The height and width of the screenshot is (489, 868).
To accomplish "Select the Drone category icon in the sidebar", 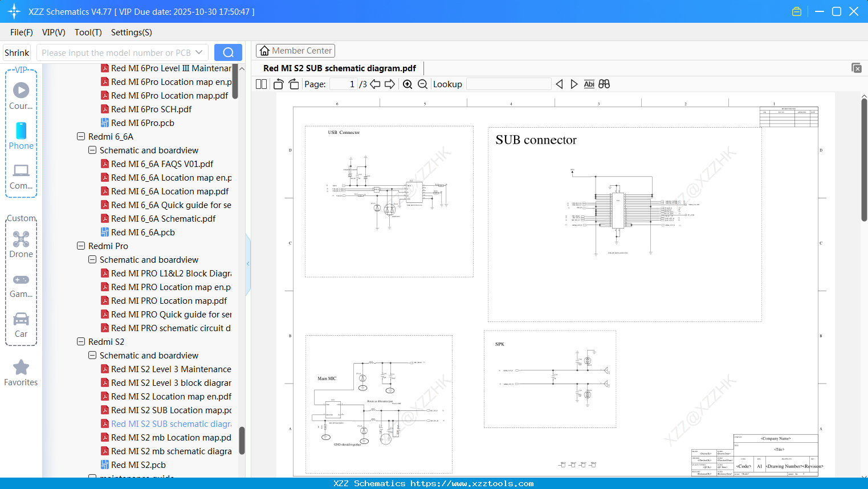I will click(x=21, y=239).
